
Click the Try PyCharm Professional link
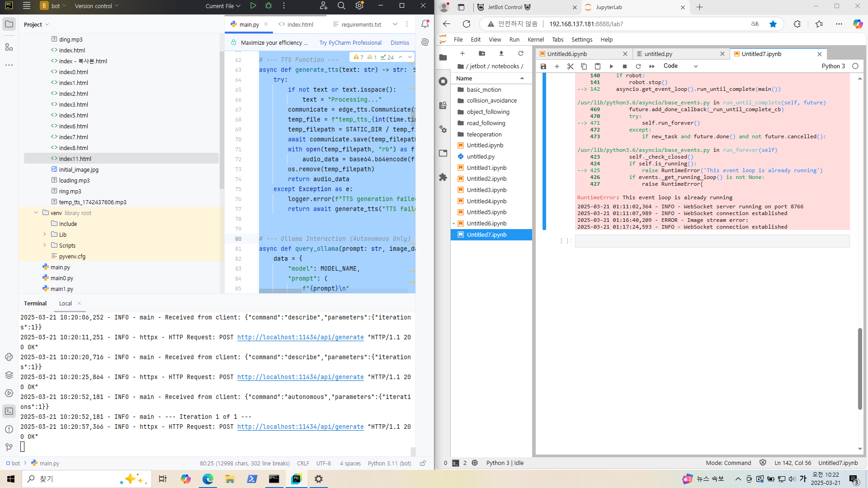click(350, 42)
